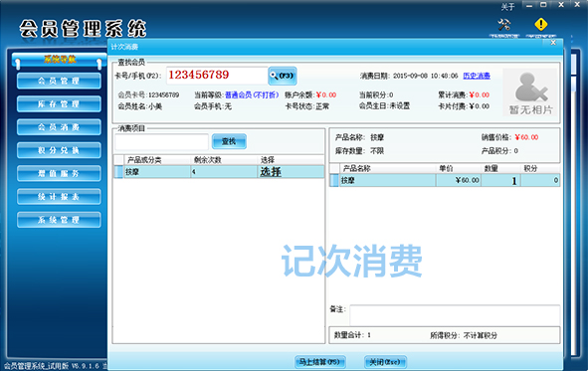
Task: Open 会员消费 in the navigation sidebar
Action: tap(59, 127)
